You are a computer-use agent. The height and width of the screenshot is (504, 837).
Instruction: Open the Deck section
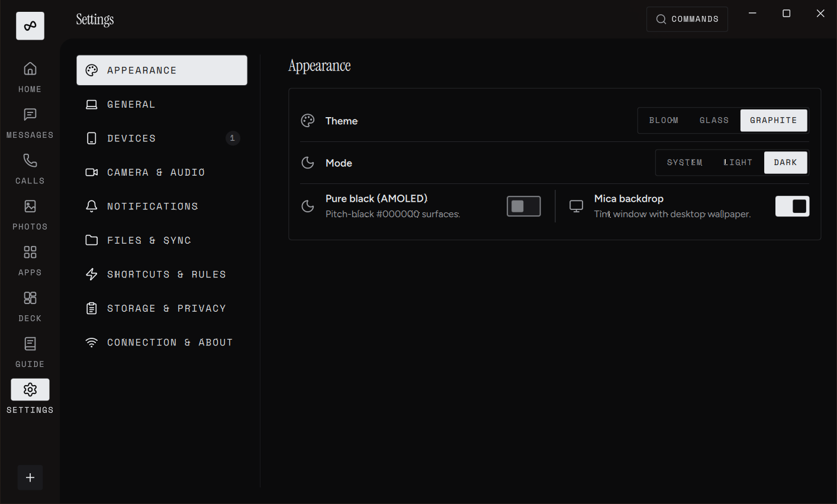pos(30,306)
